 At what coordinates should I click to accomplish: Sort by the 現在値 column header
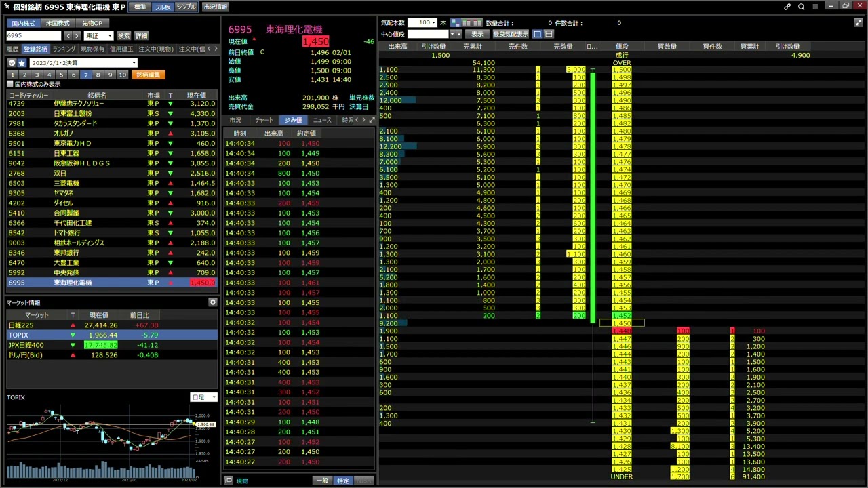[197, 96]
